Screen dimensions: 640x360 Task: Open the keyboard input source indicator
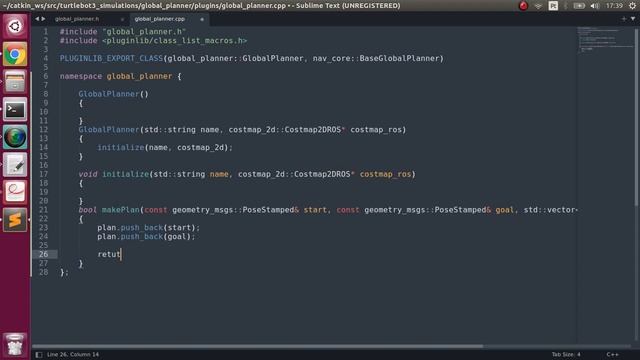553,6
